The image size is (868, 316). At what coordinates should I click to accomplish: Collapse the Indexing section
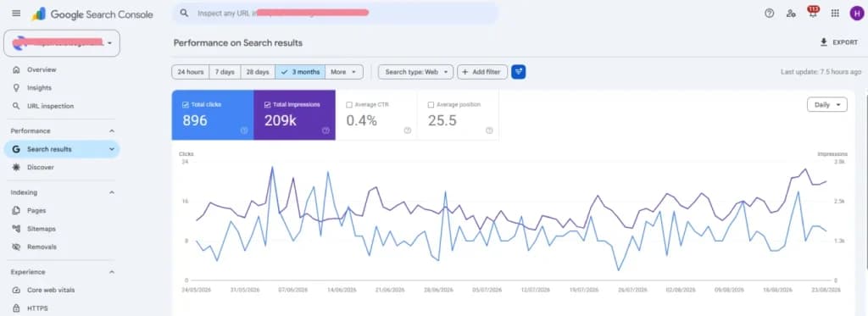coord(112,192)
